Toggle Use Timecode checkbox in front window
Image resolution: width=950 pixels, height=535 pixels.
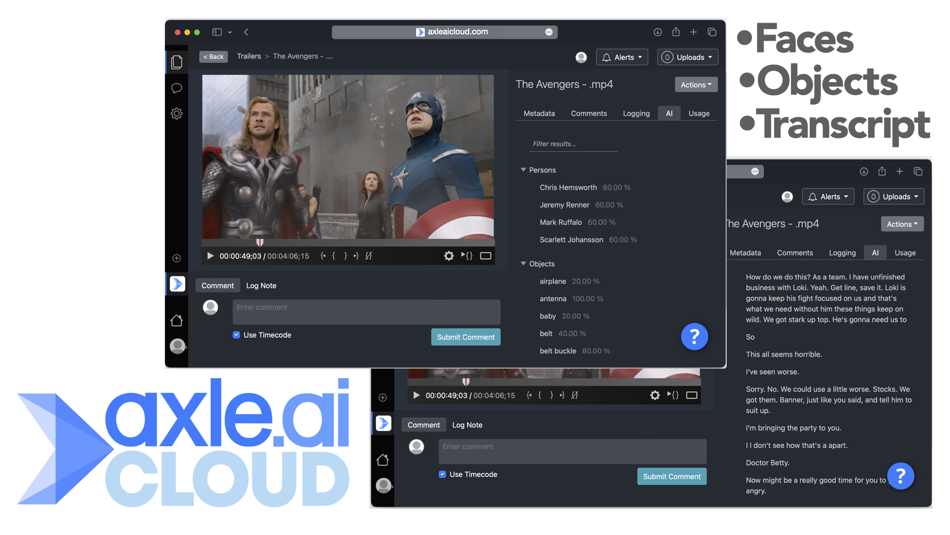[x=236, y=335]
